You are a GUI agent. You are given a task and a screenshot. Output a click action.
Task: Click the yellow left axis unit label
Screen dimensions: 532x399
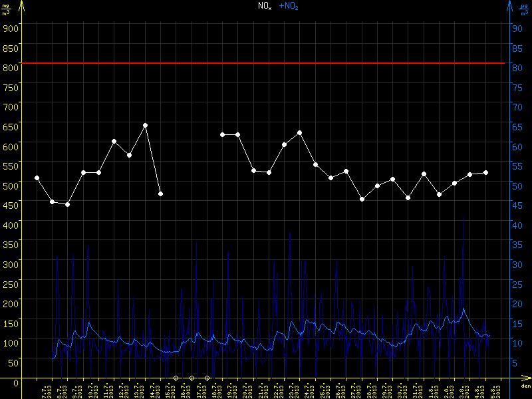pyautogui.click(x=6, y=8)
